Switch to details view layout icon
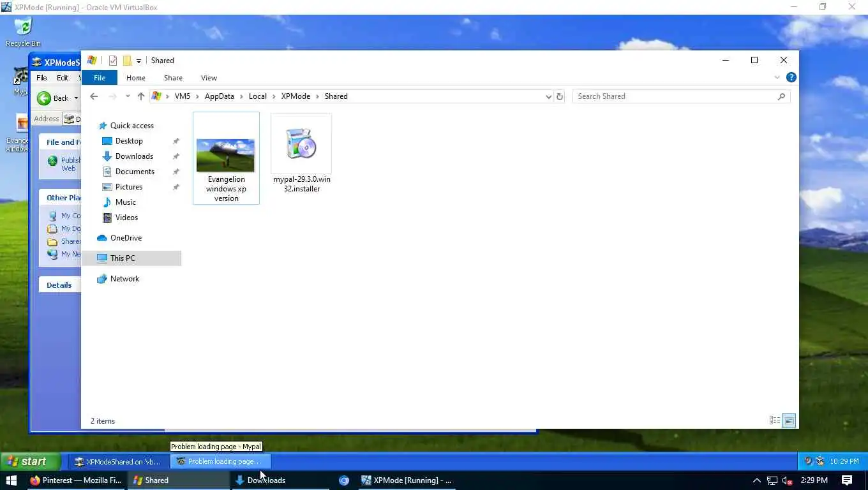This screenshot has width=868, height=490. point(774,420)
